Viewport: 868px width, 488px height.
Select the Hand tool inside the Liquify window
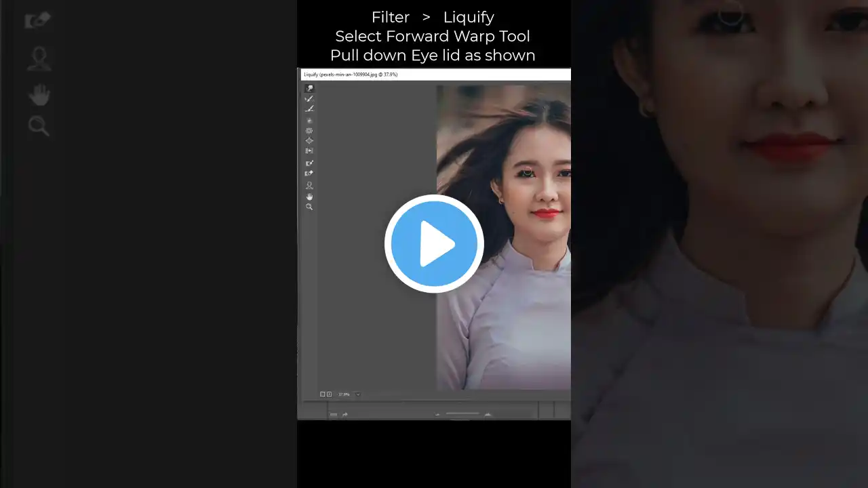[309, 197]
